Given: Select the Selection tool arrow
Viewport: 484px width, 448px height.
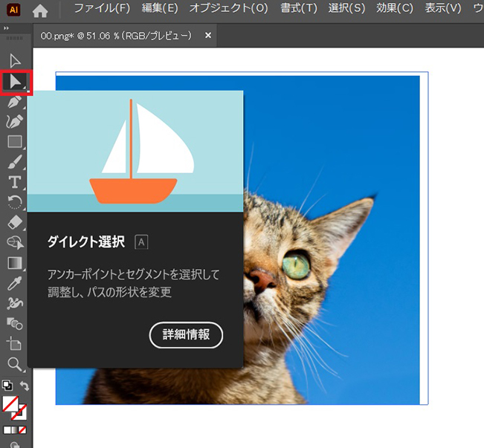Looking at the screenshot, I should pos(15,61).
